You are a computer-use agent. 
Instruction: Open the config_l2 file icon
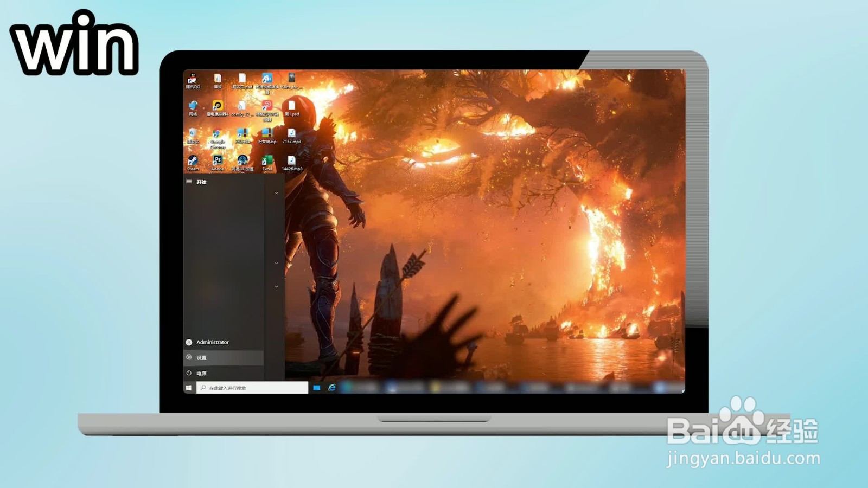coord(242,108)
